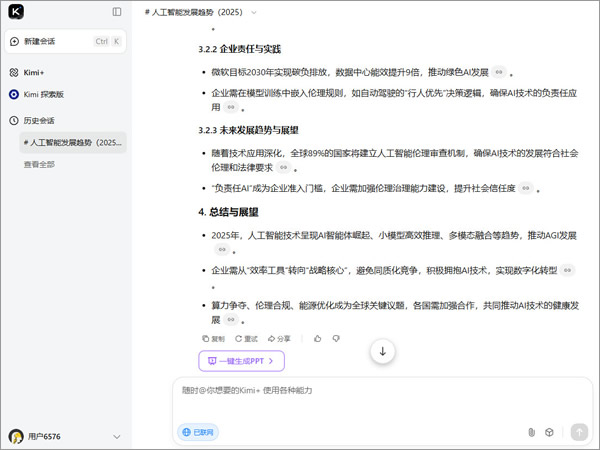Click the thumbs down icon

(336, 339)
